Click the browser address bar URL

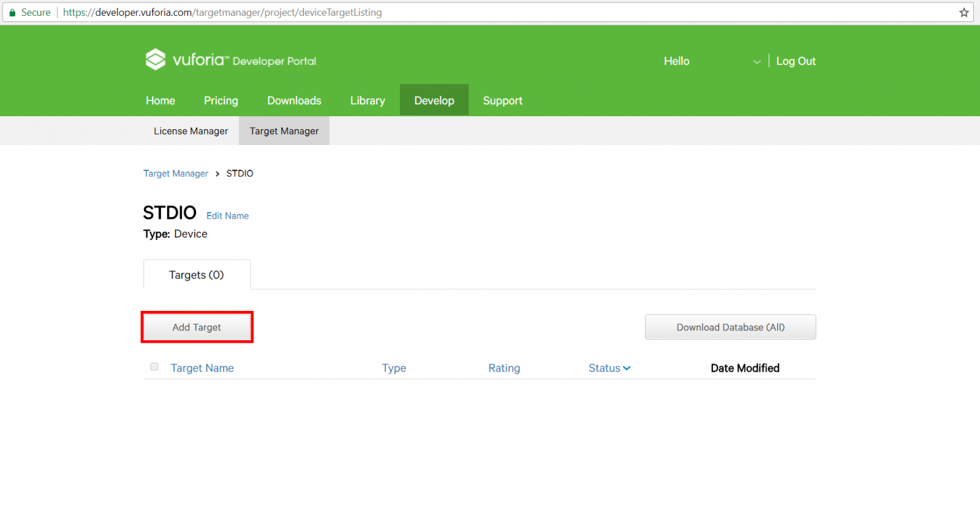point(222,12)
